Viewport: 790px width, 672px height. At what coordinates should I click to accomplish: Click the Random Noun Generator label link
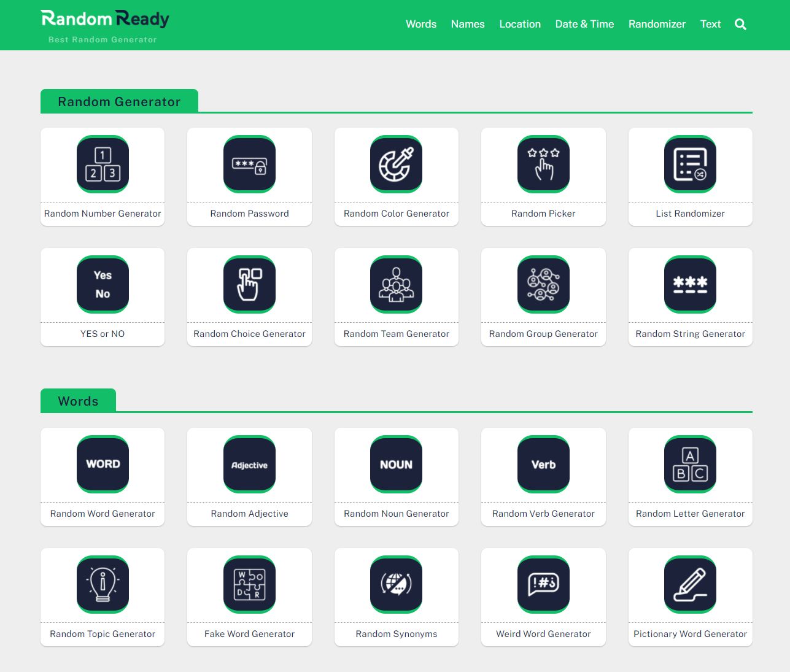click(x=397, y=514)
